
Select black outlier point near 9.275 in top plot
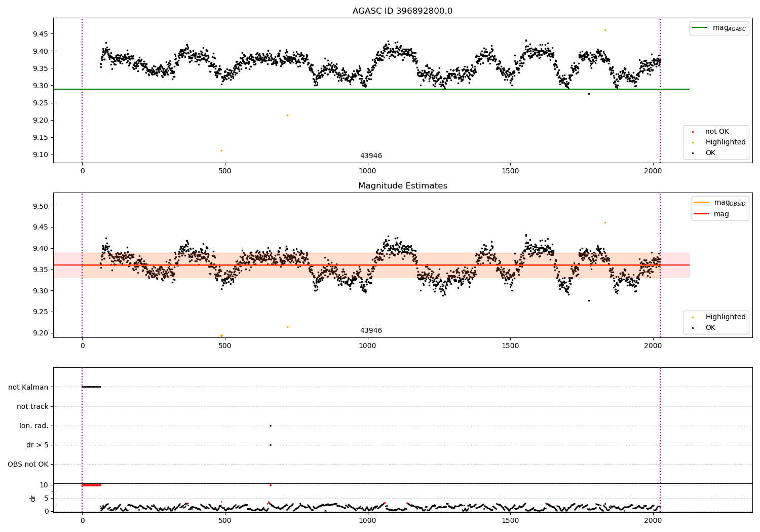pyautogui.click(x=589, y=94)
